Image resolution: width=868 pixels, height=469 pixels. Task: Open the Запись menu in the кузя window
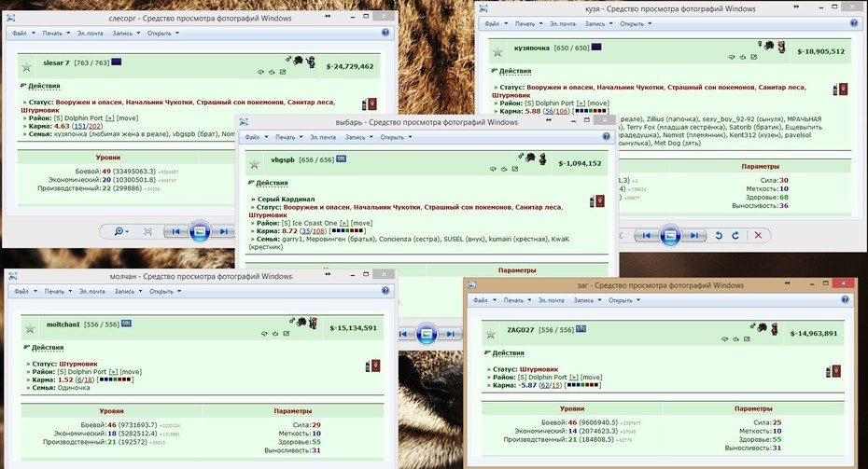[x=598, y=24]
